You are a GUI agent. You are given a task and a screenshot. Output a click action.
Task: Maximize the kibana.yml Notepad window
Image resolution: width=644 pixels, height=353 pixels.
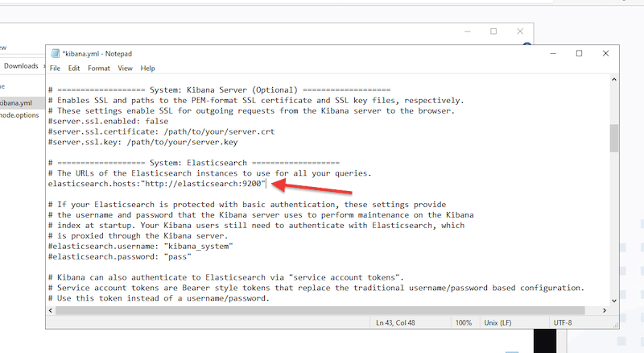[x=579, y=54]
